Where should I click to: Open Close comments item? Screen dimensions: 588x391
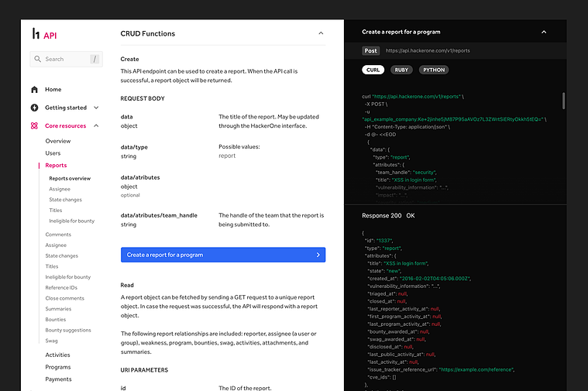pyautogui.click(x=65, y=298)
